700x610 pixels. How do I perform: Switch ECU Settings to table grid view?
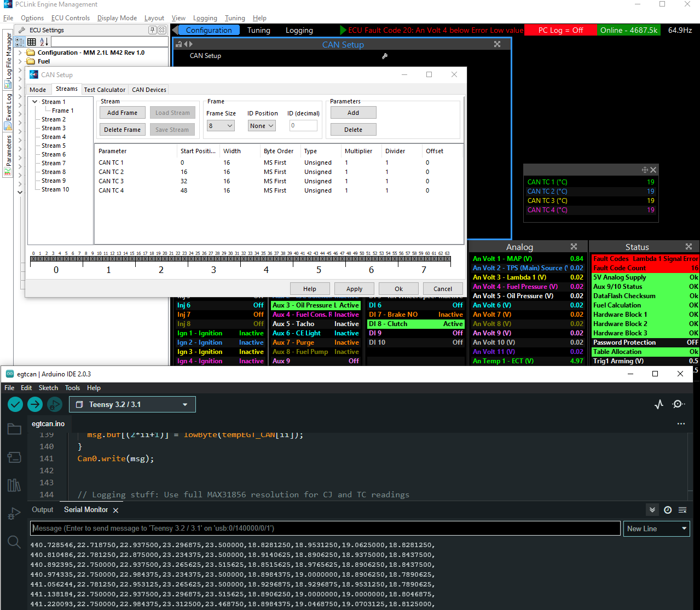[x=32, y=42]
